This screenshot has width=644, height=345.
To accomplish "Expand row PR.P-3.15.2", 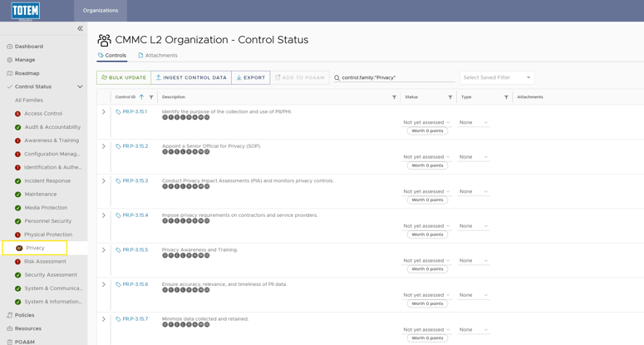I will 104,146.
